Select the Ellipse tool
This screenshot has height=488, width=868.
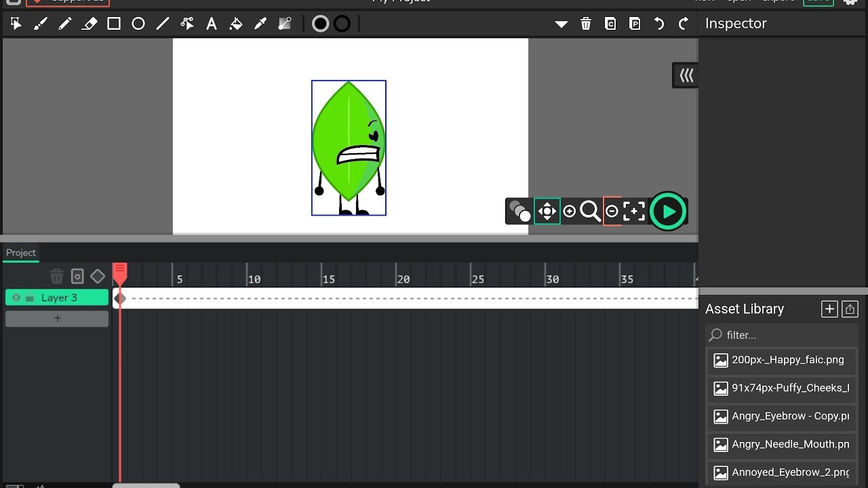tap(138, 24)
